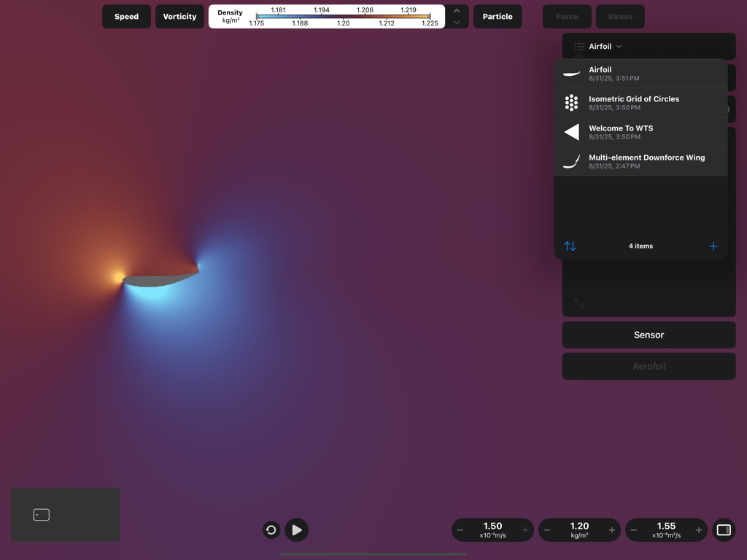Screen dimensions: 747x560
Task: Click the airfoil icon next to the Airfoil entry
Action: (x=571, y=73)
